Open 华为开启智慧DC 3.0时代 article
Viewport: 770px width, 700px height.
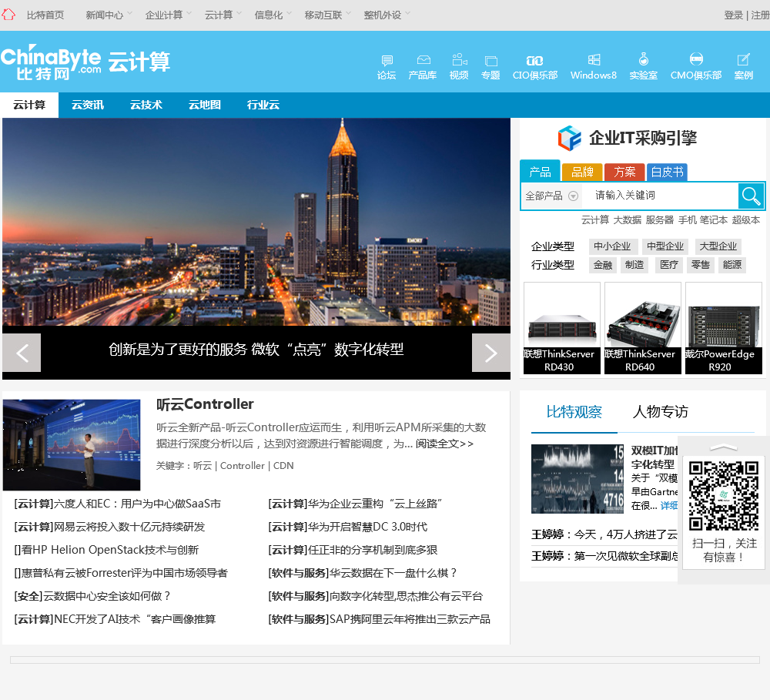coord(367,527)
